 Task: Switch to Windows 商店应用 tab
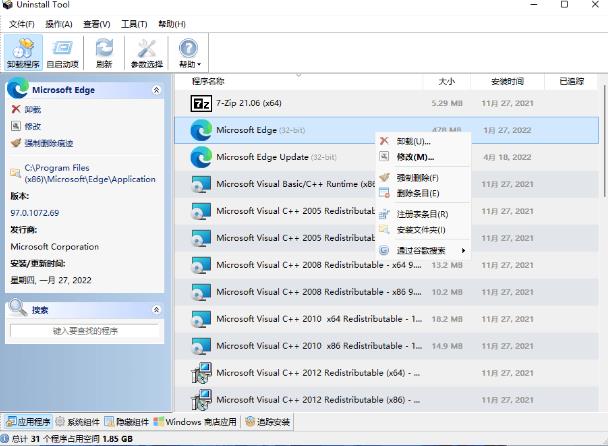click(x=195, y=422)
